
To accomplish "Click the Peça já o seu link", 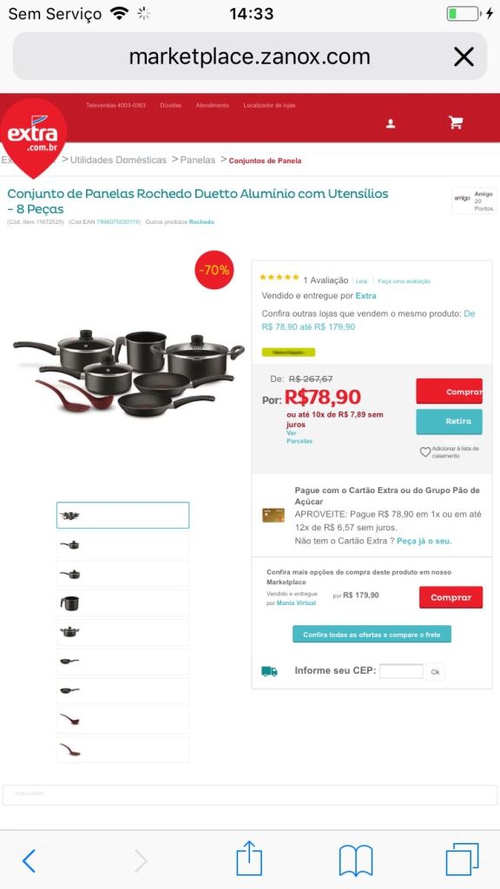I will pyautogui.click(x=424, y=541).
